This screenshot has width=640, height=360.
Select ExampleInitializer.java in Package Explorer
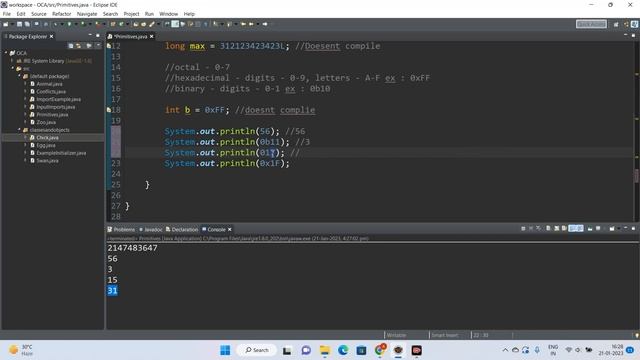click(x=61, y=153)
